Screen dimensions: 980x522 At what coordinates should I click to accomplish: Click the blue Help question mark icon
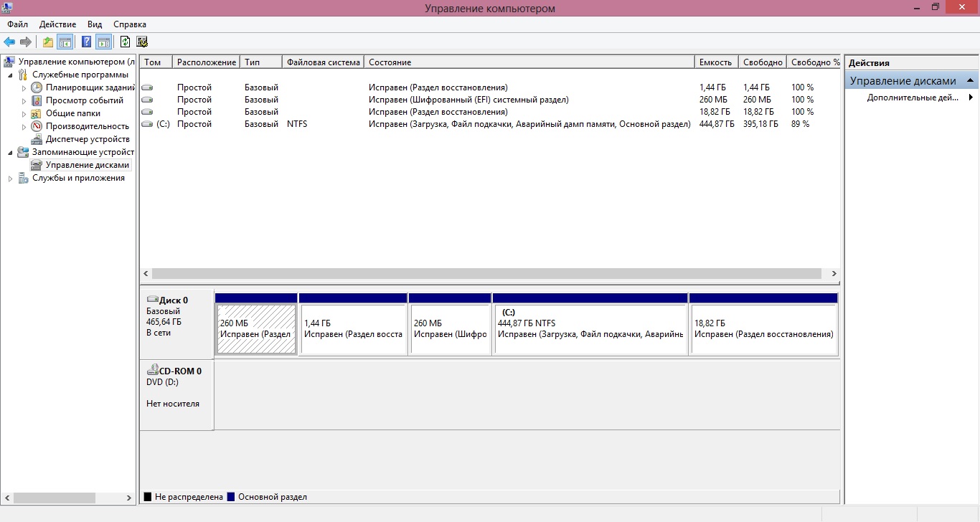[86, 42]
